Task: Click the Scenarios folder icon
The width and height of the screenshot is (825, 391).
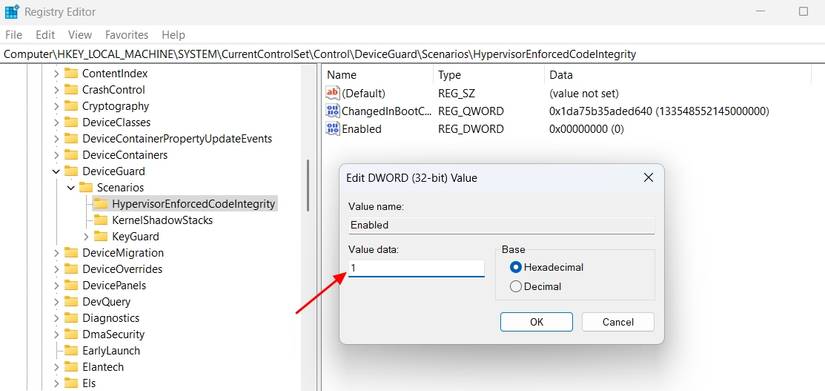Action: [86, 188]
